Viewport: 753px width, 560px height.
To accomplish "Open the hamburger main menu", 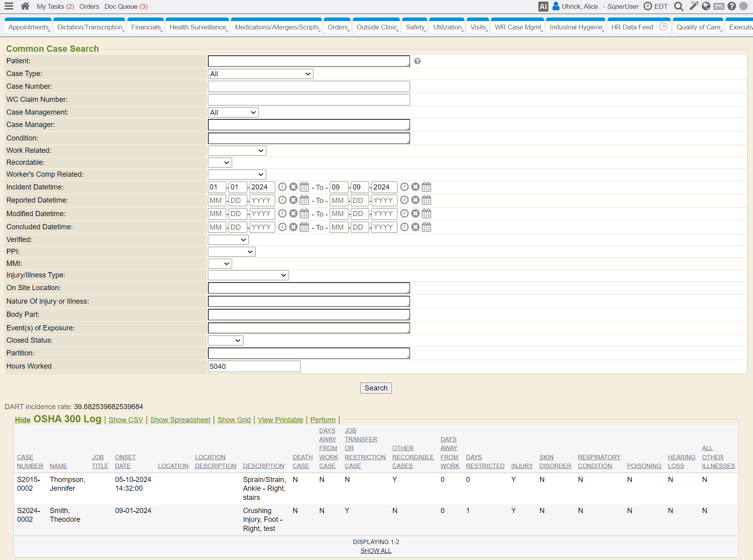I will 9,6.
